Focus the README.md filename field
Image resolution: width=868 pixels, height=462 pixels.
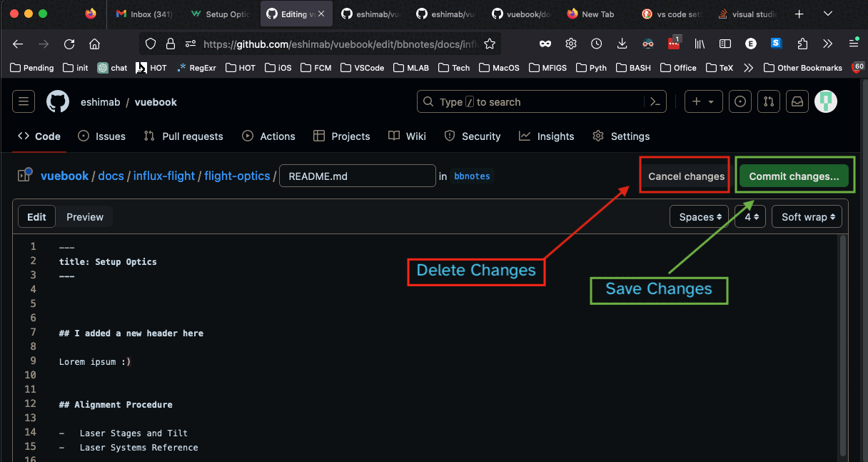coord(357,176)
